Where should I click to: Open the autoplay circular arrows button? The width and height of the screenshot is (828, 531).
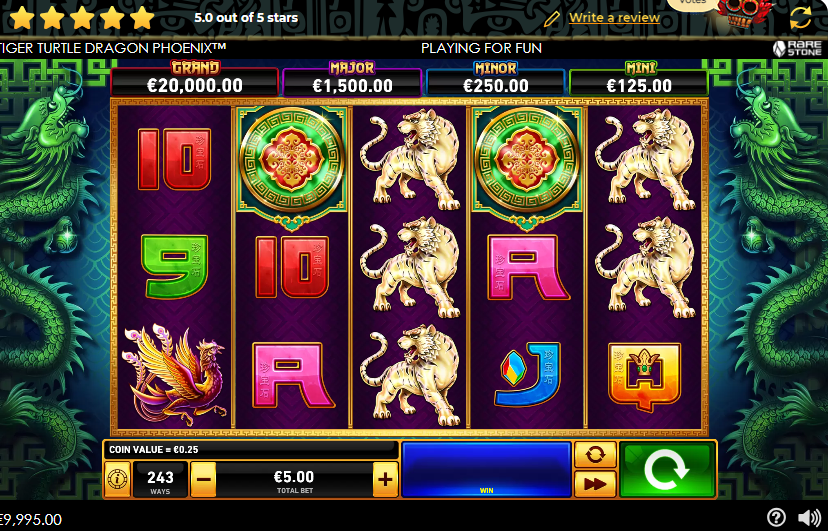(x=595, y=454)
